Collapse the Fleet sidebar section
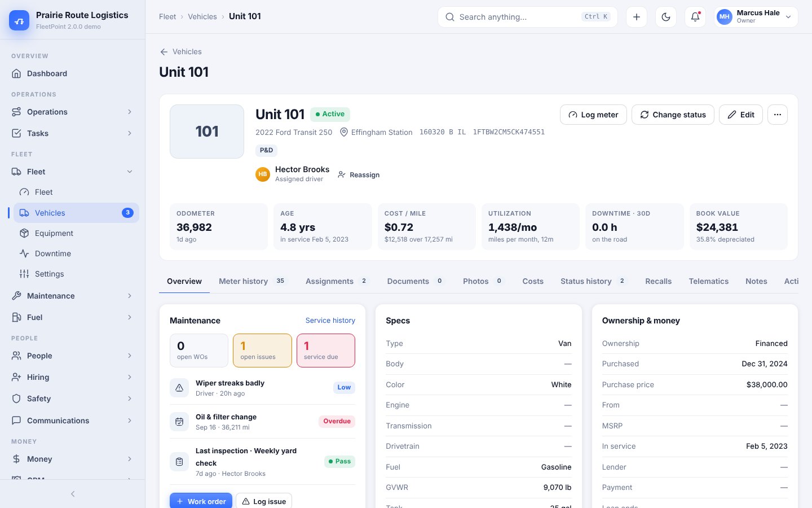The height and width of the screenshot is (508, 812). (72, 172)
